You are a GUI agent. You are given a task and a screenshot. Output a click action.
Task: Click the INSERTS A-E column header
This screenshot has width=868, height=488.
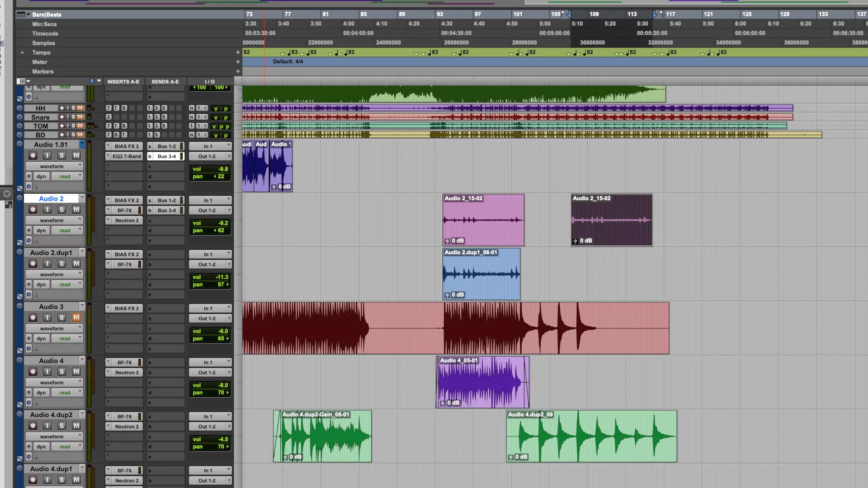coord(123,82)
